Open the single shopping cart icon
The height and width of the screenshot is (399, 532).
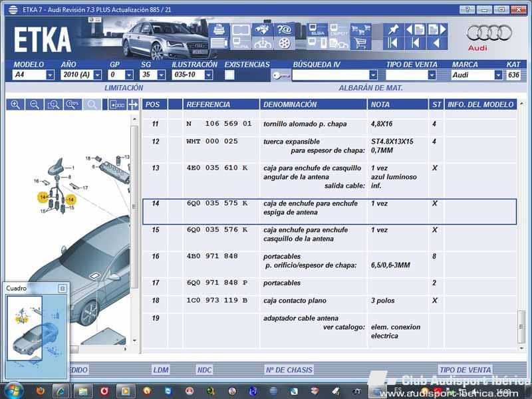tap(360, 43)
